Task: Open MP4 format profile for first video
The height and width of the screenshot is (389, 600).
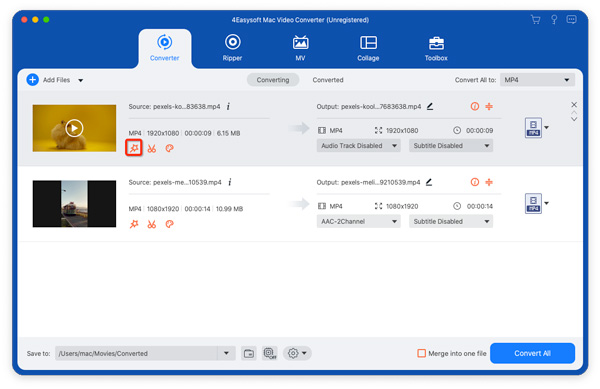Action: pos(533,128)
